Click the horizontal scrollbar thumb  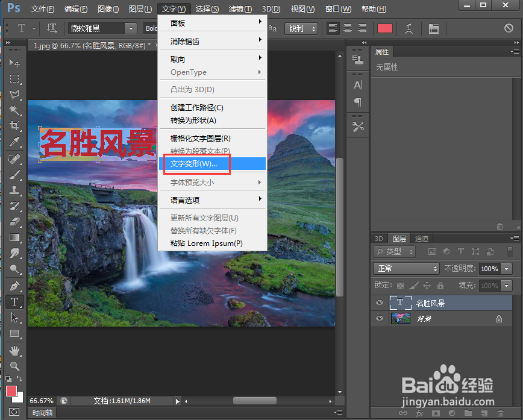click(254, 401)
